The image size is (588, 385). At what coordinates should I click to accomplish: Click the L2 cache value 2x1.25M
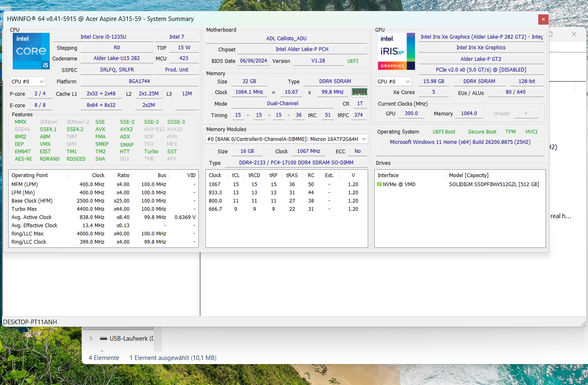pos(149,94)
